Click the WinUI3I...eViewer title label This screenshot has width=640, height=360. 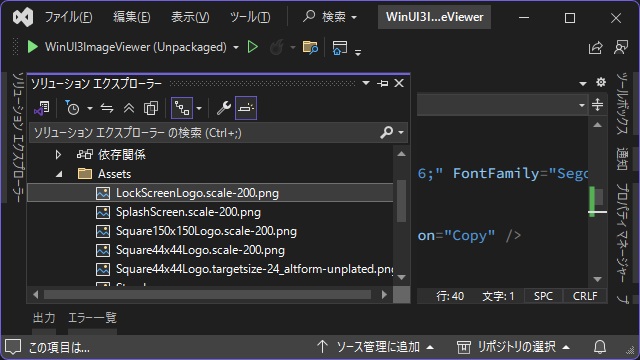click(434, 17)
